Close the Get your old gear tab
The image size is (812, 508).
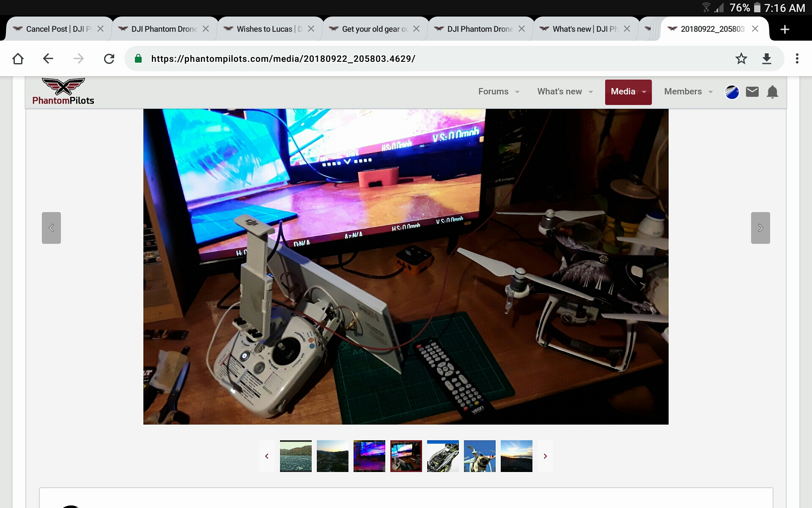coord(416,29)
